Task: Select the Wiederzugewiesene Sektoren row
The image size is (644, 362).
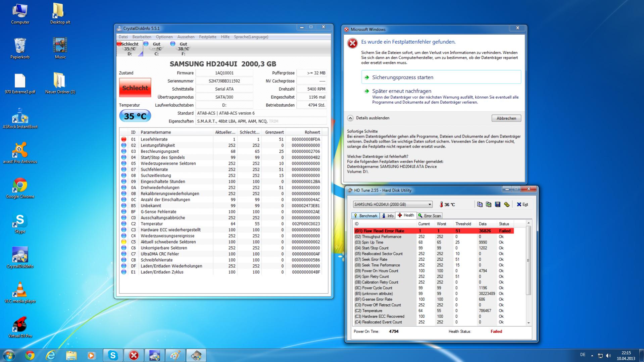Action: pyautogui.click(x=220, y=163)
